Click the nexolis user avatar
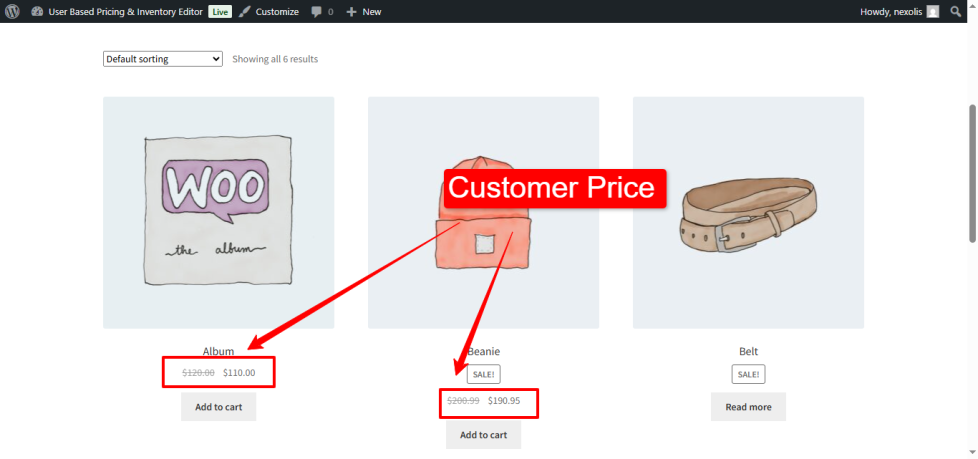 (x=932, y=11)
